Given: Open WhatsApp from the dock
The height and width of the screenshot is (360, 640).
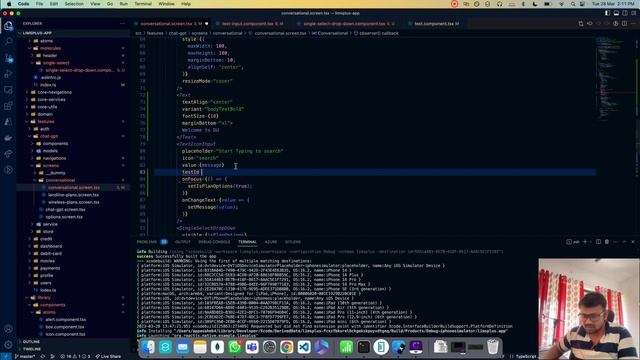Looking at the screenshot, I should (x=235, y=347).
